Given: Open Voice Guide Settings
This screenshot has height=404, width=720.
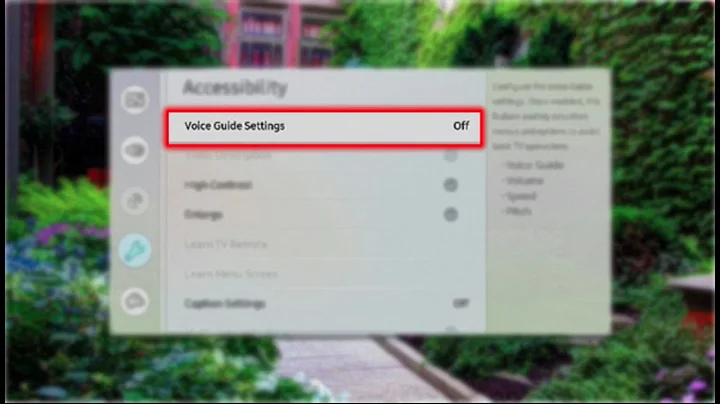Looking at the screenshot, I should 324,127.
